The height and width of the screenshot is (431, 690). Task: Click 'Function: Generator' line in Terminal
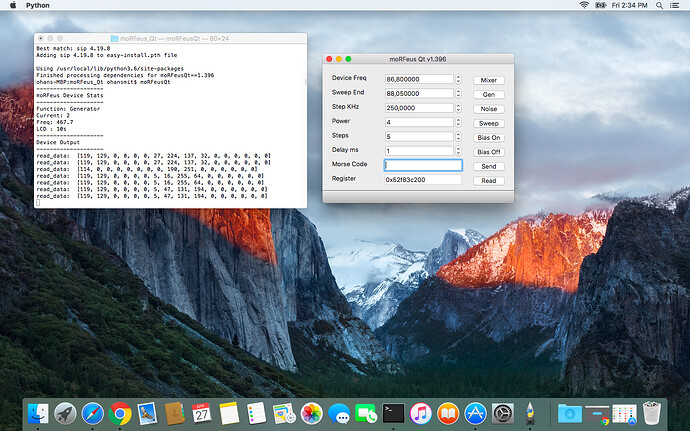point(68,109)
